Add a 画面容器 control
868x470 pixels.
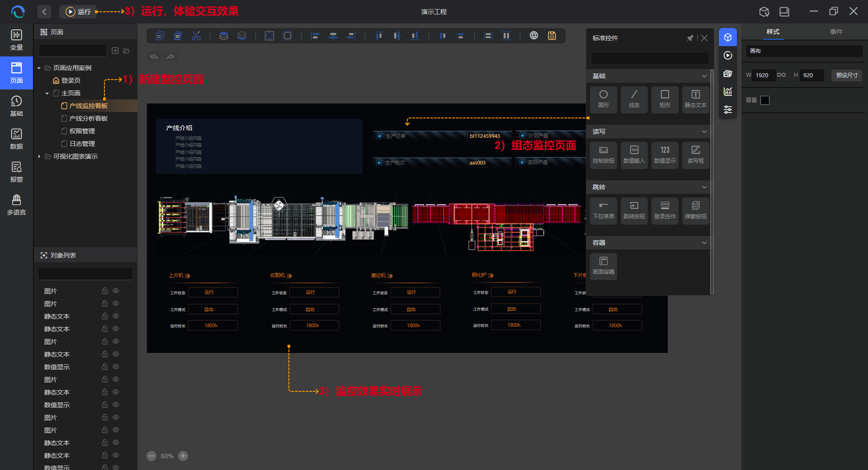pos(604,266)
